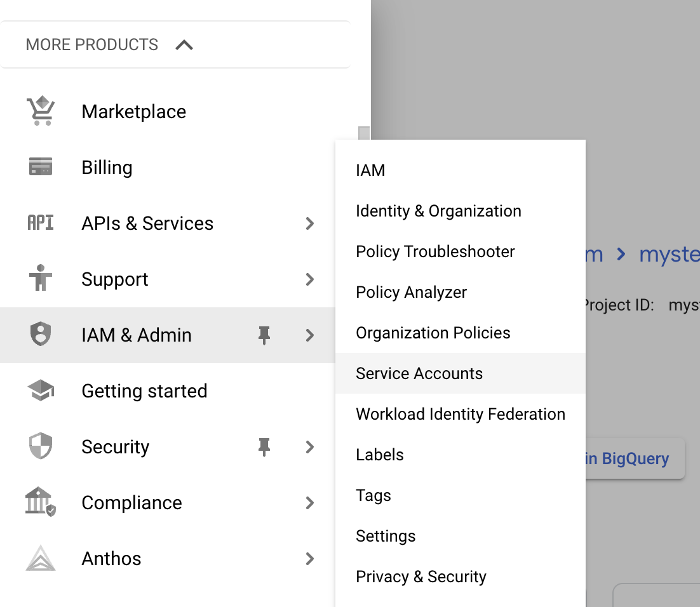The width and height of the screenshot is (700, 607).
Task: Click the Compliance building icon
Action: [x=41, y=502]
